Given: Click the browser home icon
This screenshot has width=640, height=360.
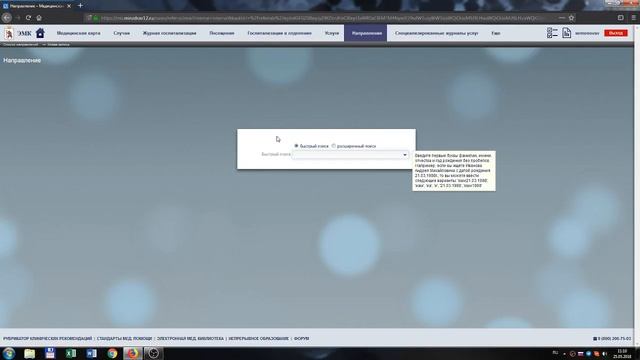Looking at the screenshot, I should tap(39, 18).
